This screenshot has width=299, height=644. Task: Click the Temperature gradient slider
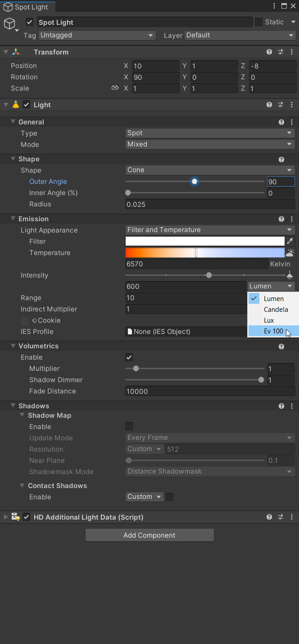[205, 253]
